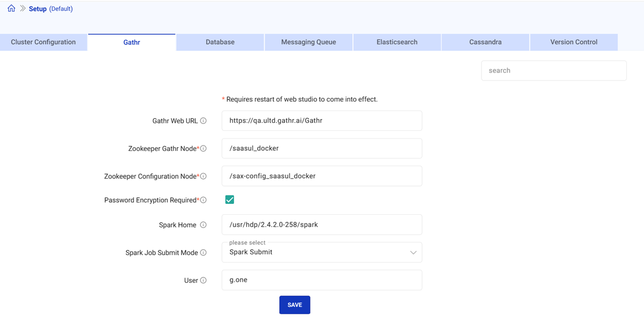This screenshot has height=324, width=644.
Task: Click info icon next to User label
Action: [x=203, y=281]
